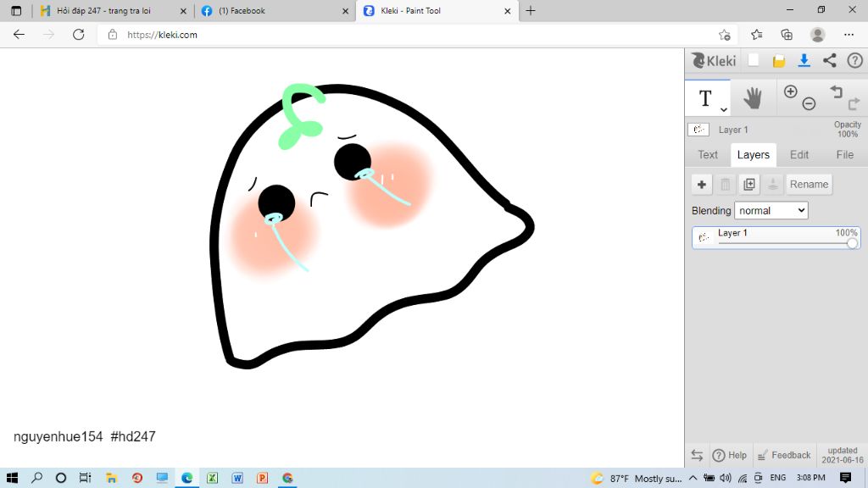Go back in the browser
Screen dimensions: 868x488
click(x=19, y=34)
